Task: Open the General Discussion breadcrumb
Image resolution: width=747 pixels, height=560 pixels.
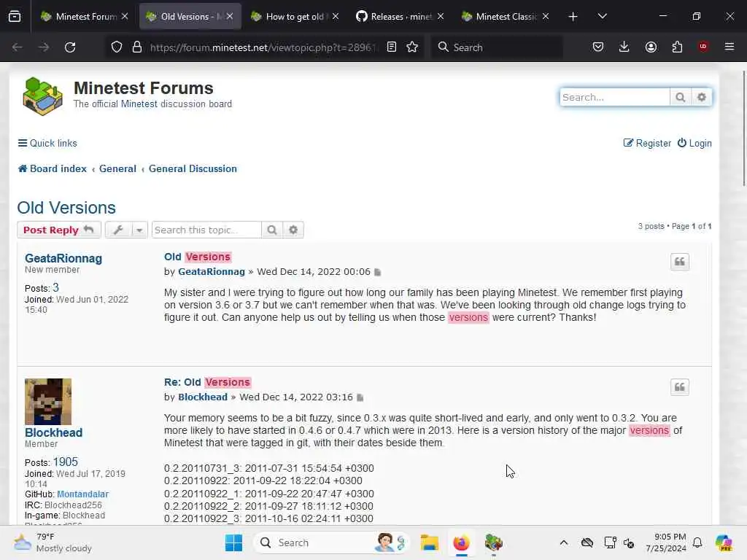Action: pyautogui.click(x=193, y=168)
